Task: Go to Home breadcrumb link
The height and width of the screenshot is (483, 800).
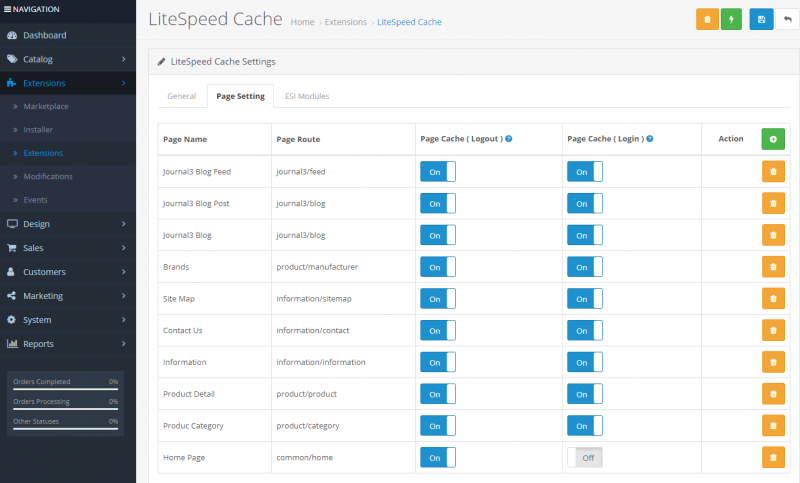Action: [303, 22]
